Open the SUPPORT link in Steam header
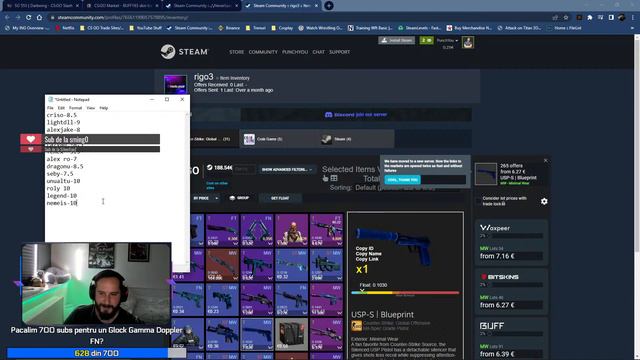This screenshot has width=640, height=360. point(340,52)
